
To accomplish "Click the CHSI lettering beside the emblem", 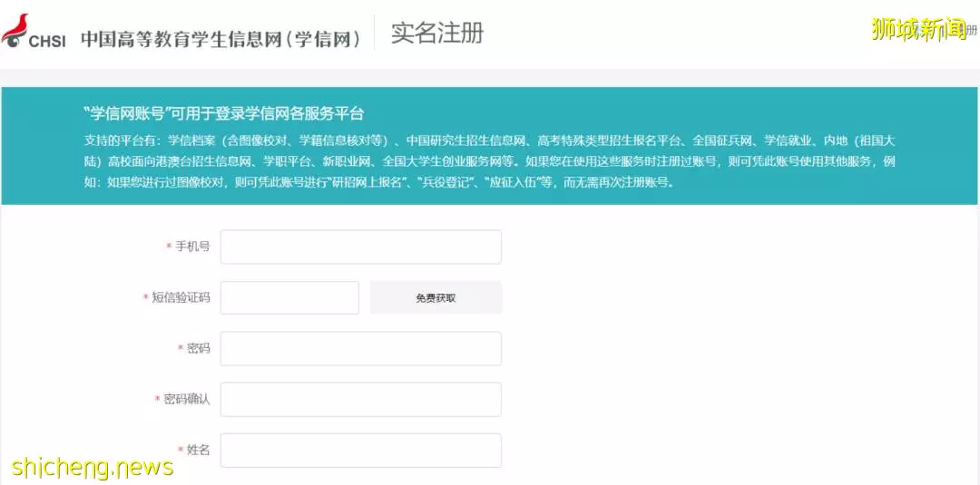I will pyautogui.click(x=47, y=41).
